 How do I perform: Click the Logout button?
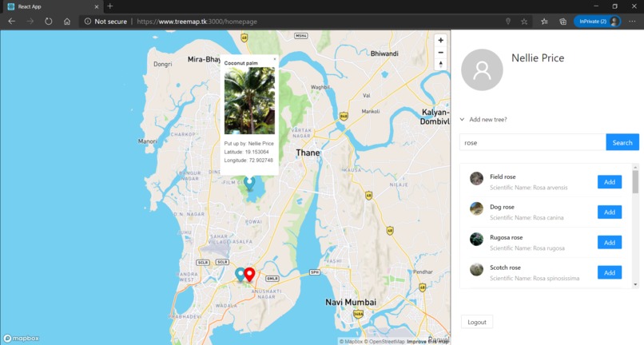(477, 322)
